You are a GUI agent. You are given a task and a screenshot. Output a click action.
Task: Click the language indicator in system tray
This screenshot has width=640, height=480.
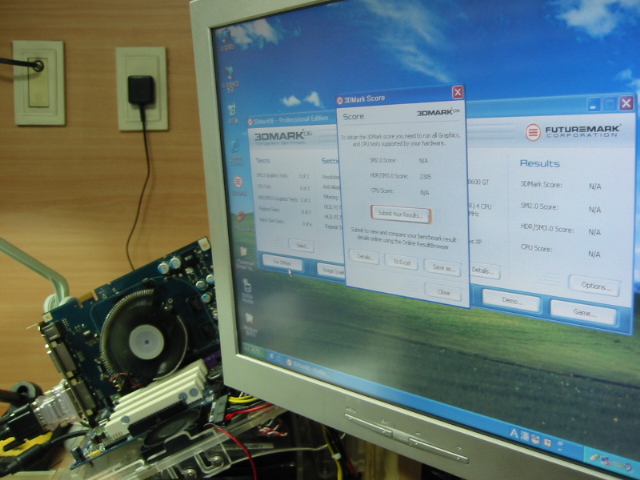coord(516,433)
